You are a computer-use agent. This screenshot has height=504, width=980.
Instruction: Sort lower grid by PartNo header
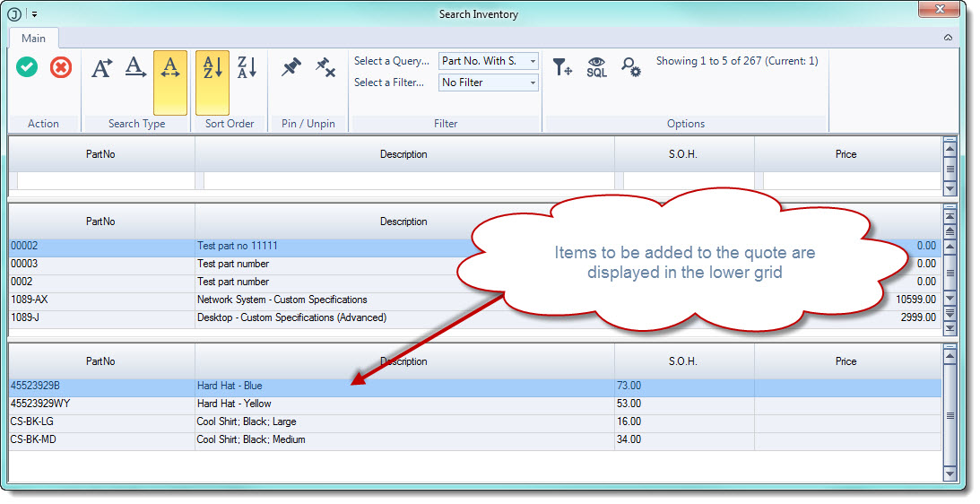click(x=101, y=361)
